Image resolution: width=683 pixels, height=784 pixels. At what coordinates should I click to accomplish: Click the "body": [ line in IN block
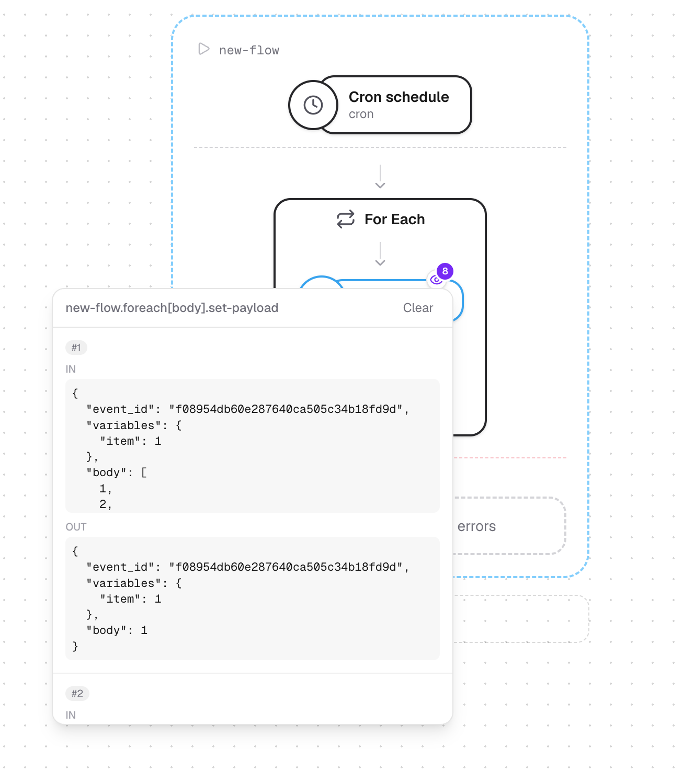pyautogui.click(x=117, y=472)
